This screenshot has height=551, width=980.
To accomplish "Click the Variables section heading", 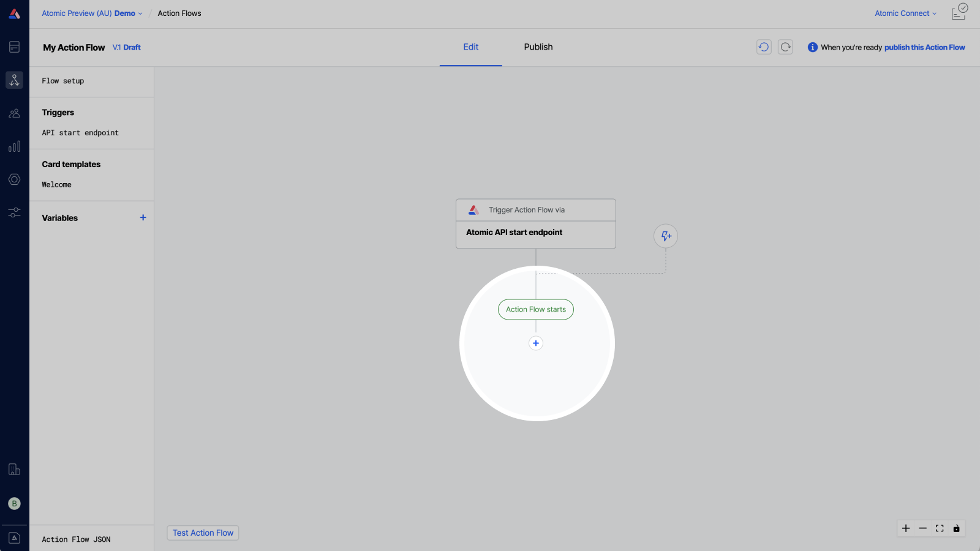I will point(60,218).
